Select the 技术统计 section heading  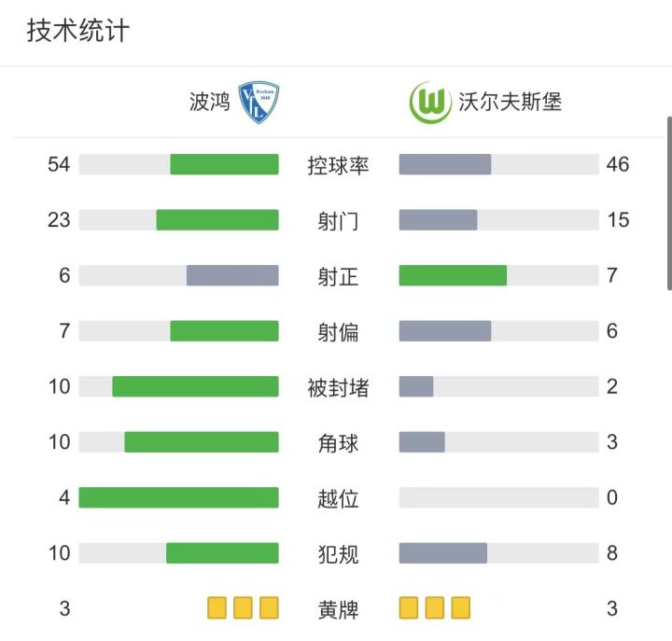coord(78,32)
